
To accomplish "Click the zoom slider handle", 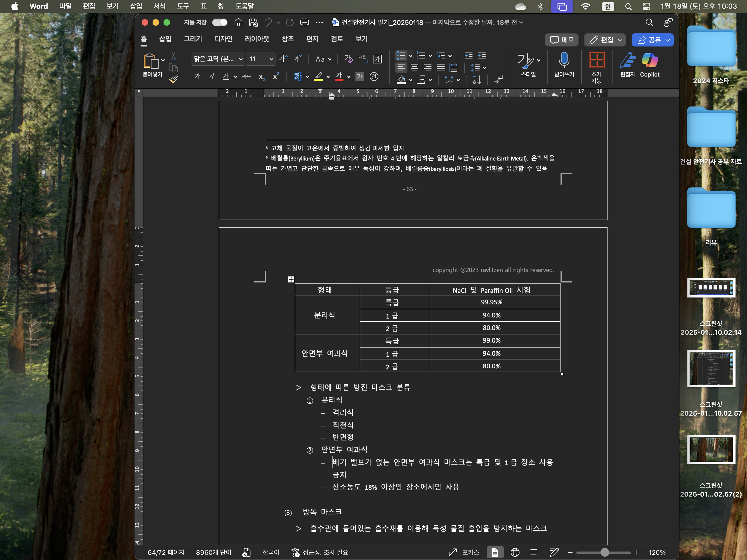I will tap(605, 552).
